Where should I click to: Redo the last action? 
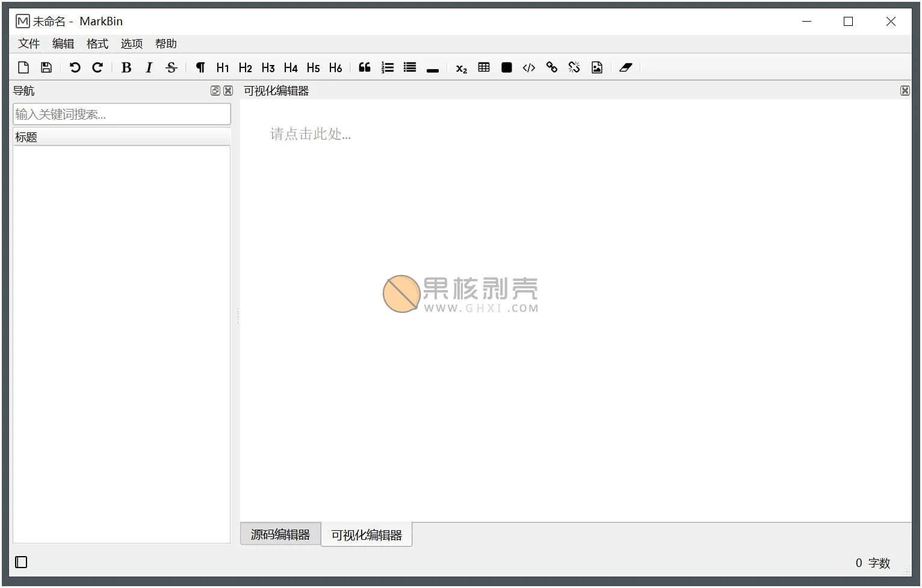(x=97, y=67)
